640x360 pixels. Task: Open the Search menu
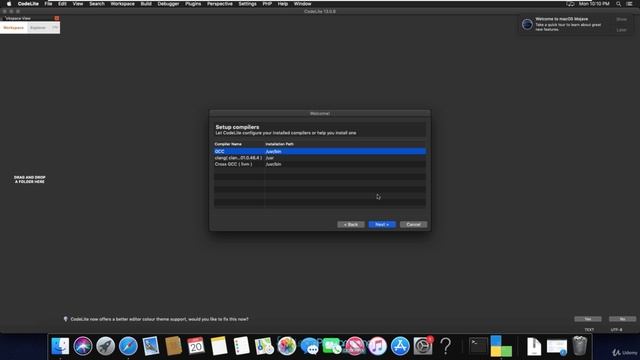(97, 4)
